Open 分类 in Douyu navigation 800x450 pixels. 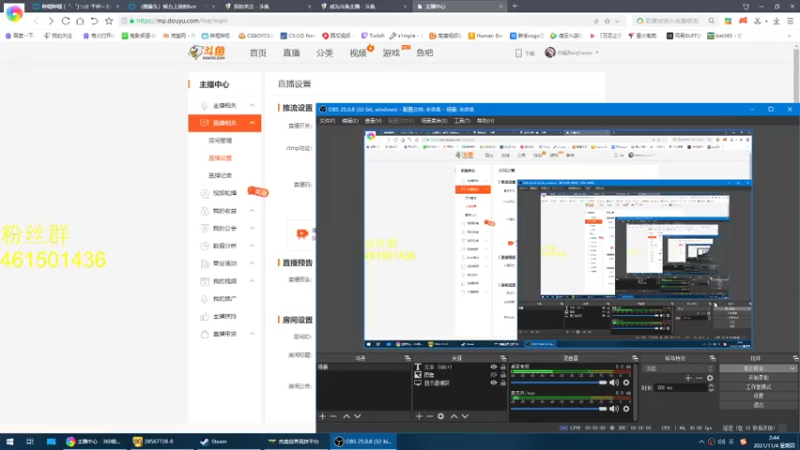(x=324, y=53)
